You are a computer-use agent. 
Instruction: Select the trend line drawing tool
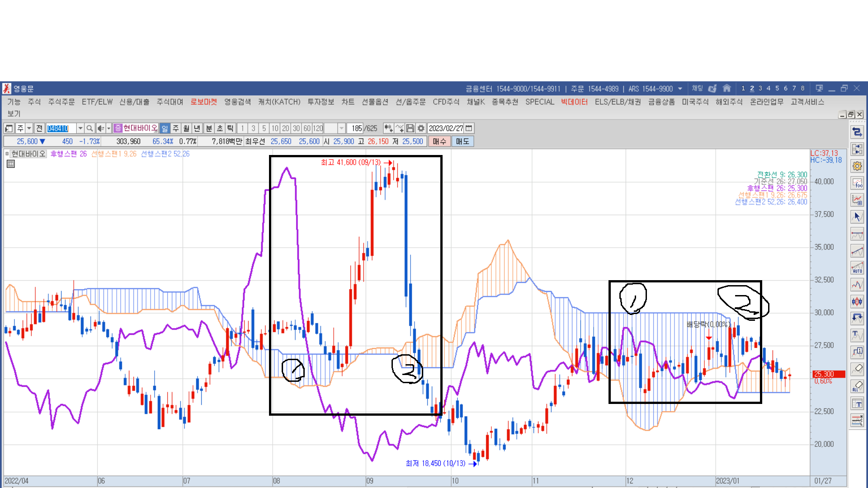click(857, 251)
